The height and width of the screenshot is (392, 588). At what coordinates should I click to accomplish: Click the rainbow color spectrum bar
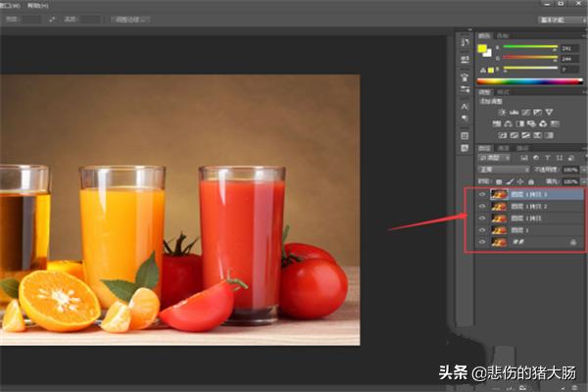coord(529,80)
